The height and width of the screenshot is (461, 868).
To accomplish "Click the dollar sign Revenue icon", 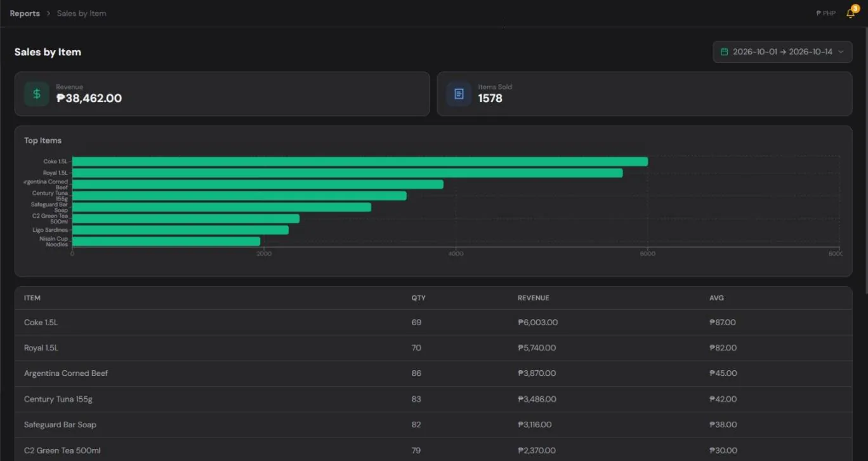I will [37, 94].
